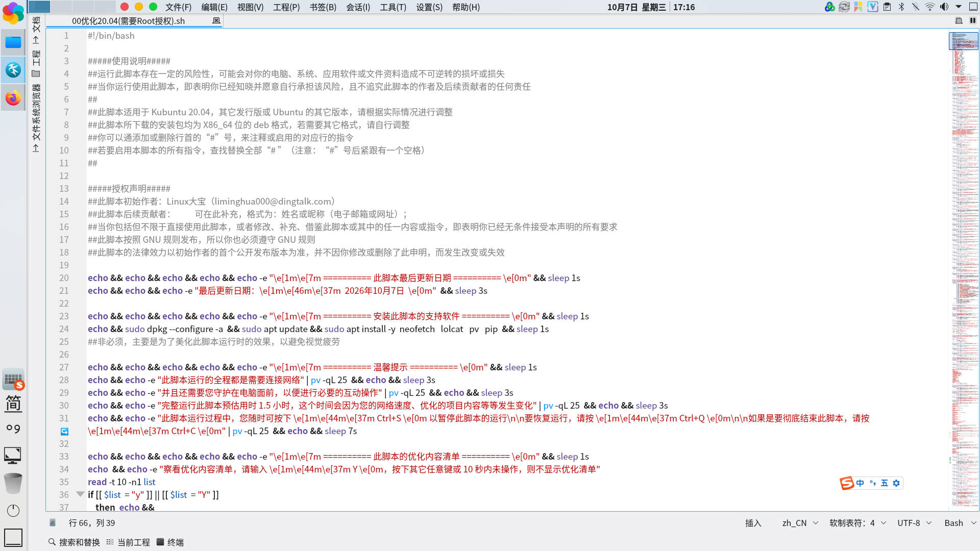
Task: Open the 文档 sidebar panel
Action: pos(36,30)
